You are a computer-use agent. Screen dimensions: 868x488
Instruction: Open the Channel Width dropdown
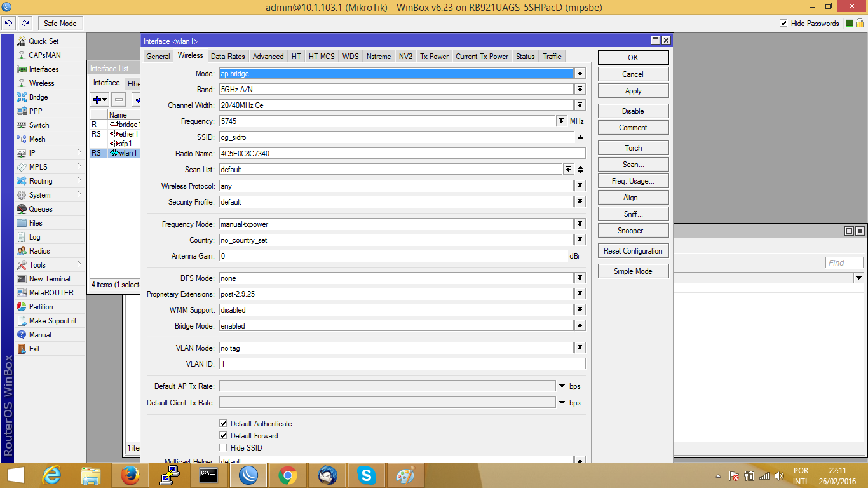pyautogui.click(x=580, y=105)
